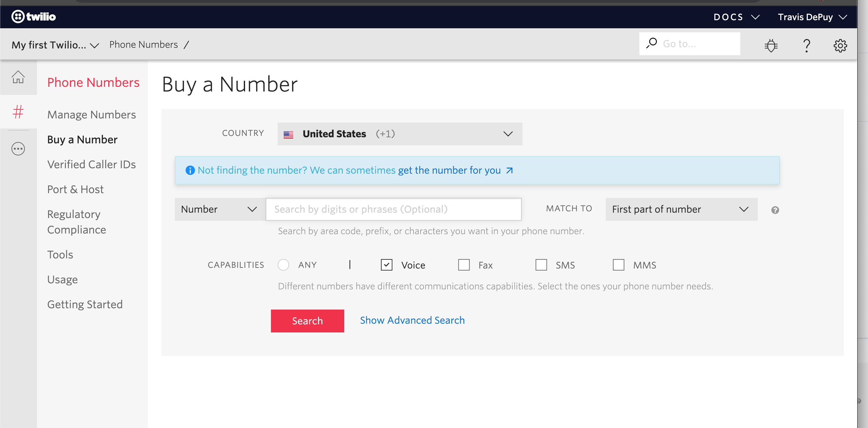Image resolution: width=868 pixels, height=428 pixels.
Task: Click the Twilio logo
Action: (33, 16)
